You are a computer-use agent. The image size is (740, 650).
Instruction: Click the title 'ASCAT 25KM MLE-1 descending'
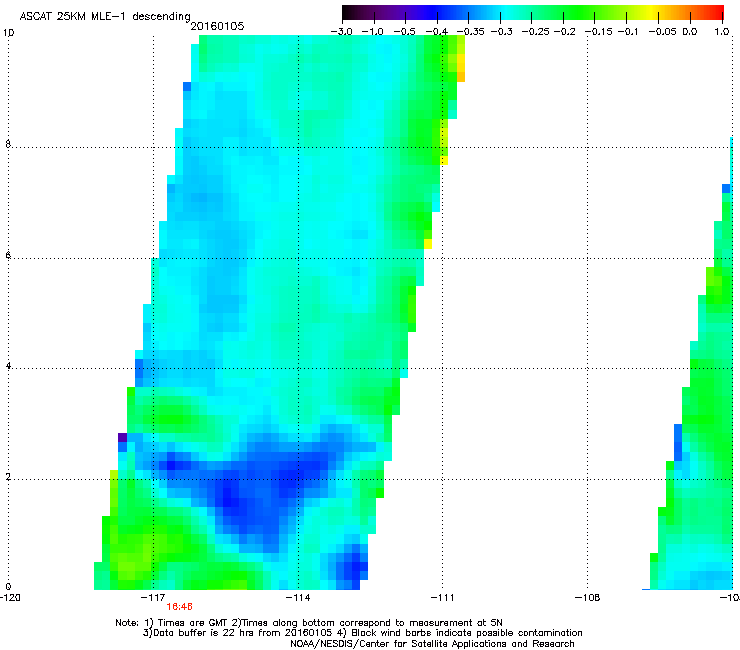105,16
